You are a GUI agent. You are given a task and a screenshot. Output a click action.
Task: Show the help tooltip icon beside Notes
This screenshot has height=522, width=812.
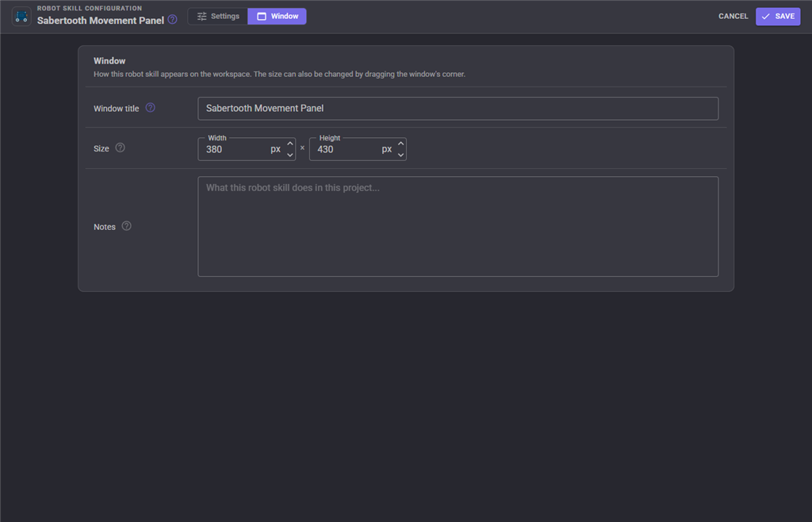pyautogui.click(x=126, y=226)
